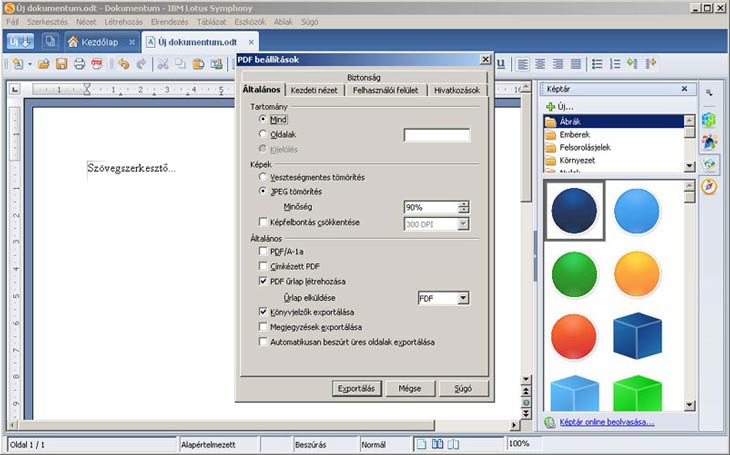This screenshot has height=455, width=730.
Task: Click the Undo arrow icon
Action: (124, 64)
